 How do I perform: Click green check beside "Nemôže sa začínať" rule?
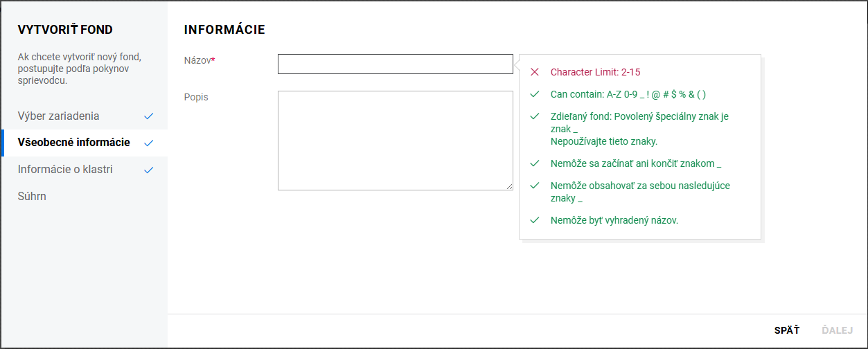pyautogui.click(x=534, y=163)
